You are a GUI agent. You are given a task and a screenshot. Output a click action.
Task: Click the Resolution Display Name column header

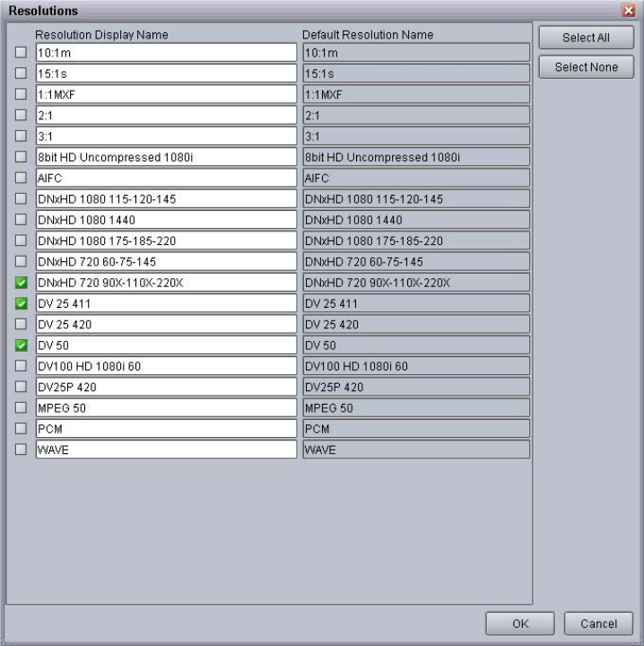101,35
